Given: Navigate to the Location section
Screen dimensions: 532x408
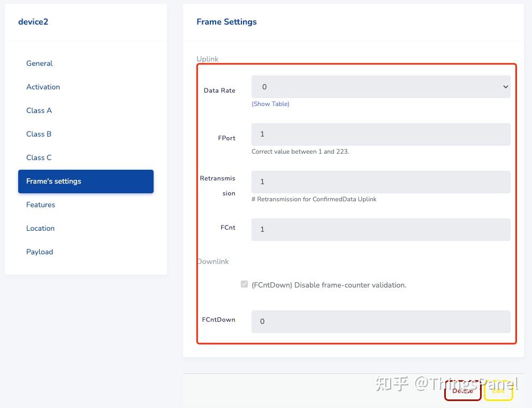Looking at the screenshot, I should [40, 228].
